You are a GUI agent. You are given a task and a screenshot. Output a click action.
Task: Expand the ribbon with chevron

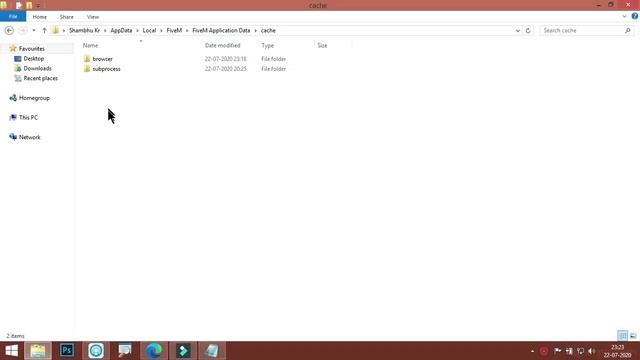point(624,17)
